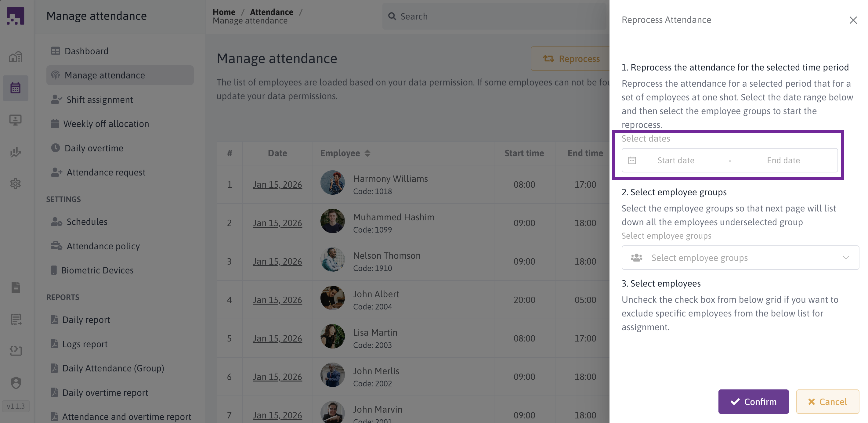868x423 pixels.
Task: Click the organization building icon in left rail
Action: click(x=16, y=57)
